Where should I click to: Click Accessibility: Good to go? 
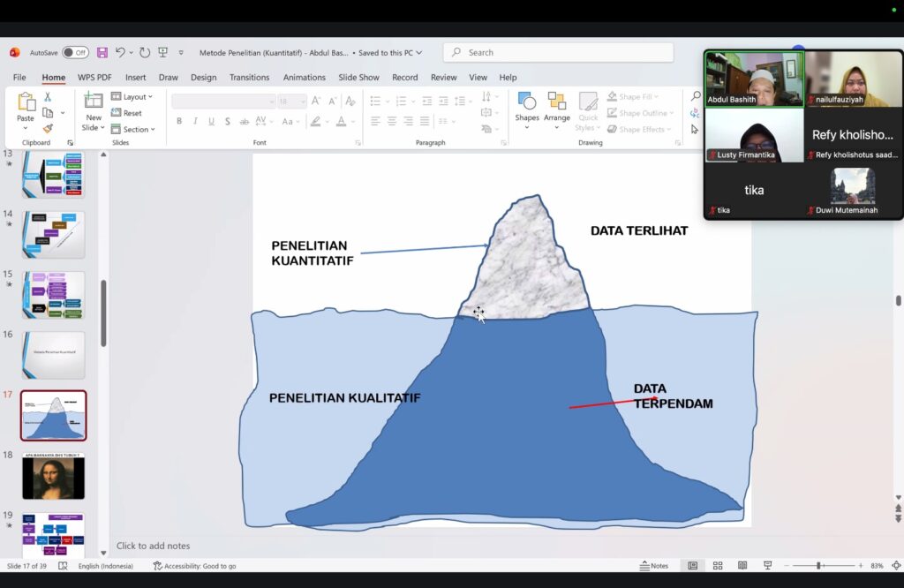(194, 566)
